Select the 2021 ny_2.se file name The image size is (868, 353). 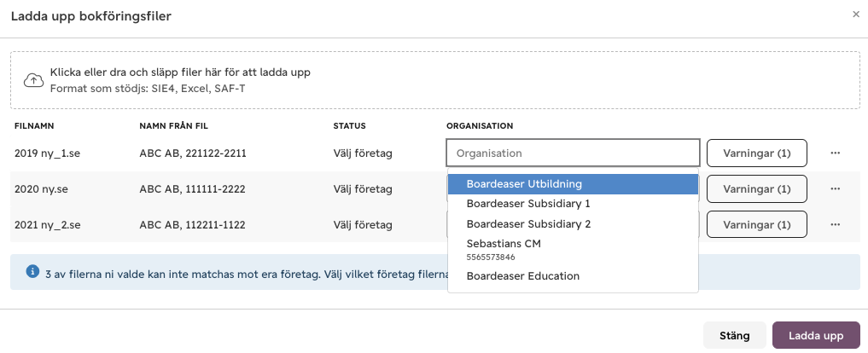[48, 225]
